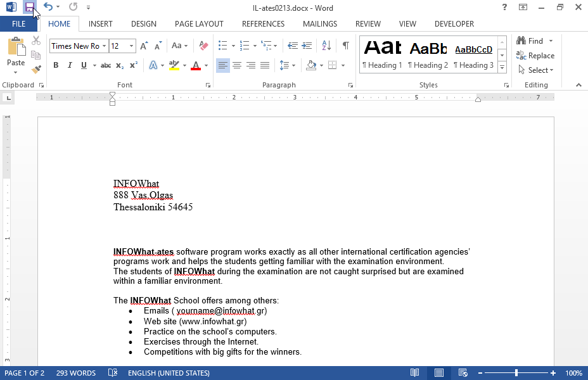Apply superscript formatting
Viewport: 588px width, 380px height.
134,65
